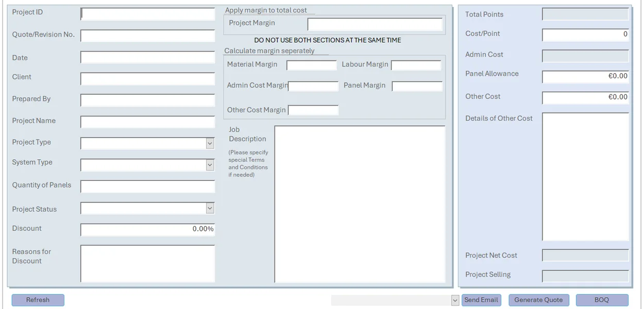The height and width of the screenshot is (309, 644).
Task: Click the Reasons for Discount text area
Action: tap(148, 264)
